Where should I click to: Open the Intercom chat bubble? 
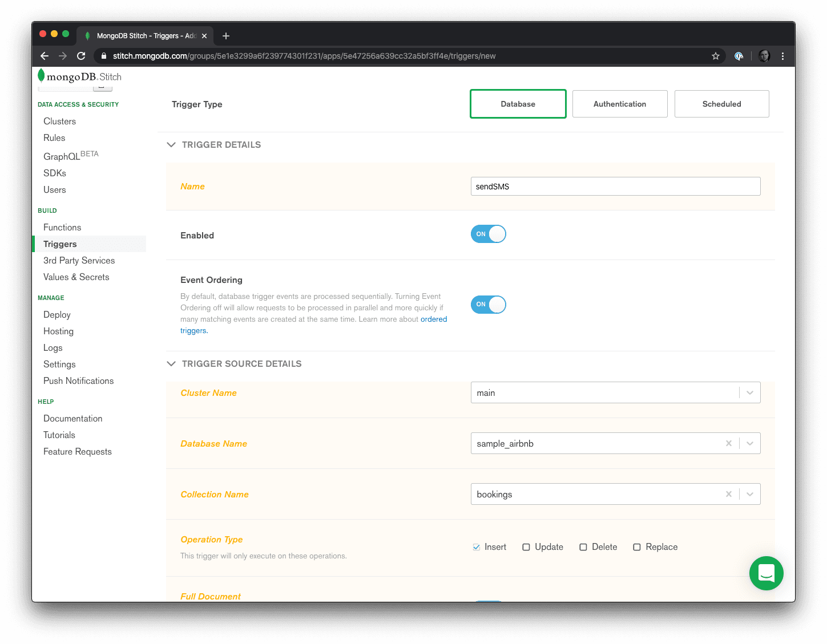(766, 573)
